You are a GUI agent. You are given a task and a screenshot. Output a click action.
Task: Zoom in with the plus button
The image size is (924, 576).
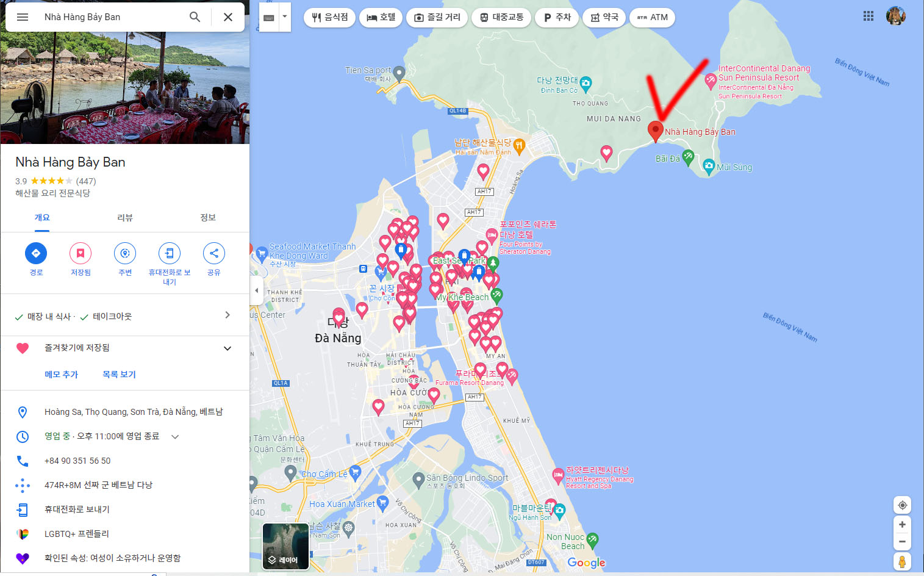point(902,525)
